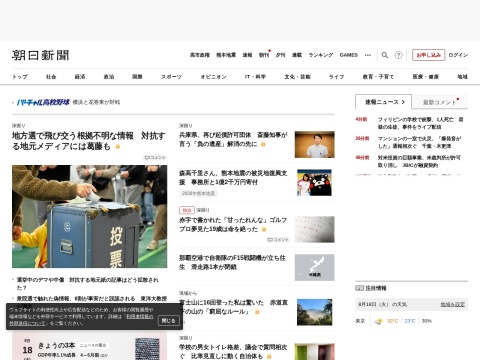This screenshot has width=480, height=360.
Task: Open breaking news 対米投資の巨額事業
Action: 419,161
